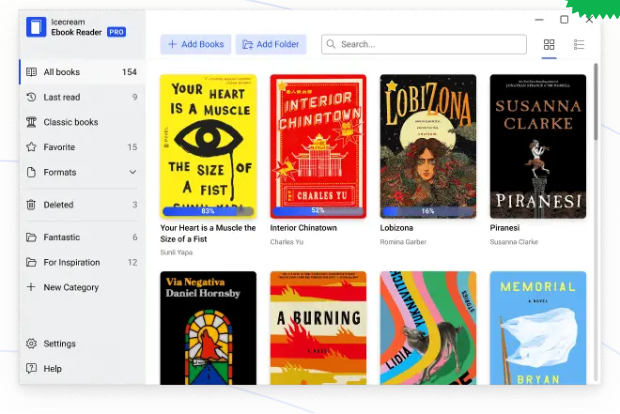Image resolution: width=620 pixels, height=414 pixels.
Task: Click the PRO badge next to Ebook Reader
Action: point(116,32)
